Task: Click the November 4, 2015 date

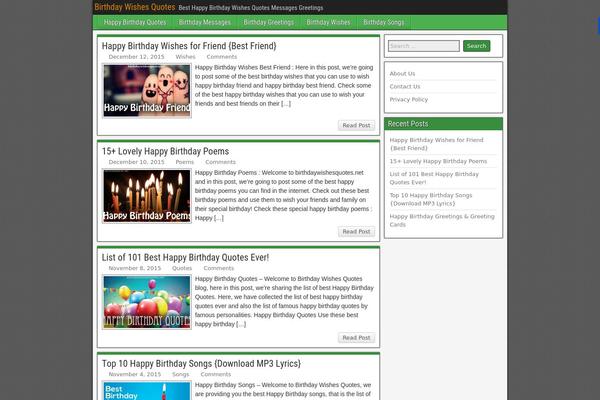Action: tap(135, 374)
